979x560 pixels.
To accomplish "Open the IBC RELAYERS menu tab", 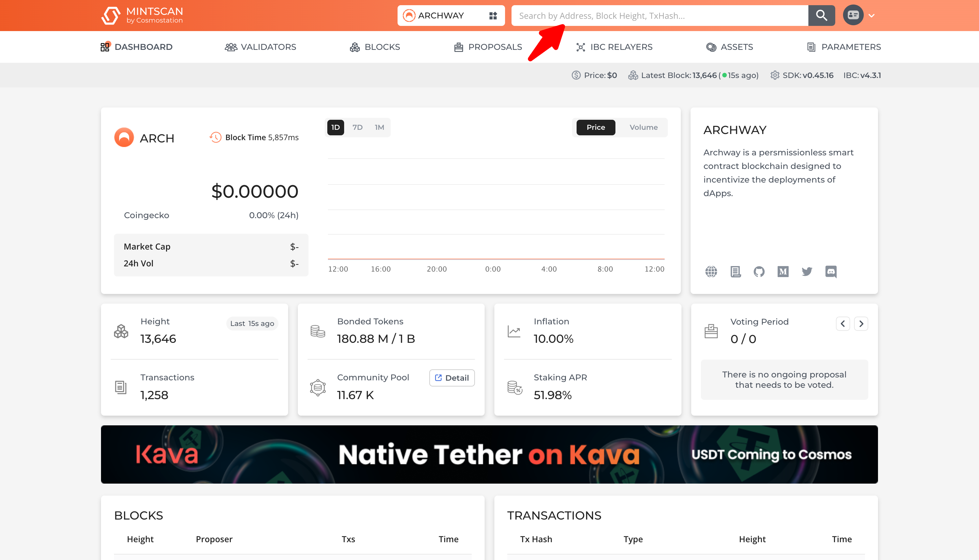I will [614, 47].
